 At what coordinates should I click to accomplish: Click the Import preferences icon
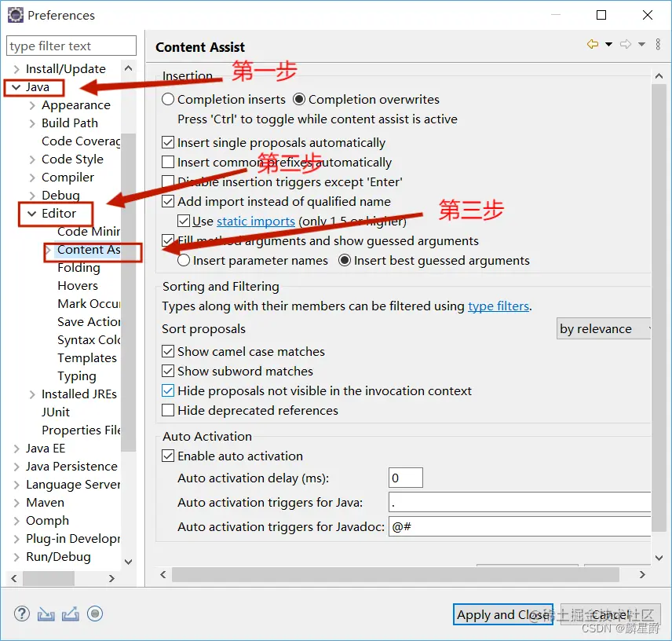click(46, 614)
